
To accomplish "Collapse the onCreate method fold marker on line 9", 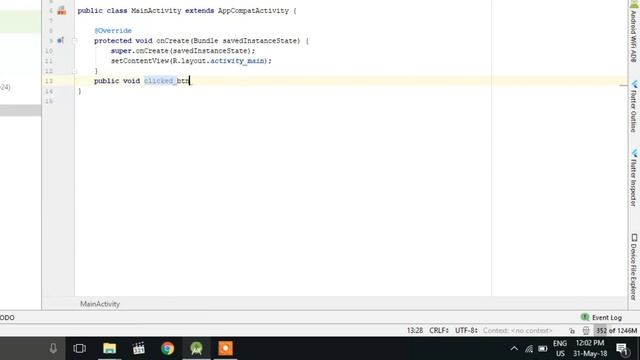I will [75, 40].
